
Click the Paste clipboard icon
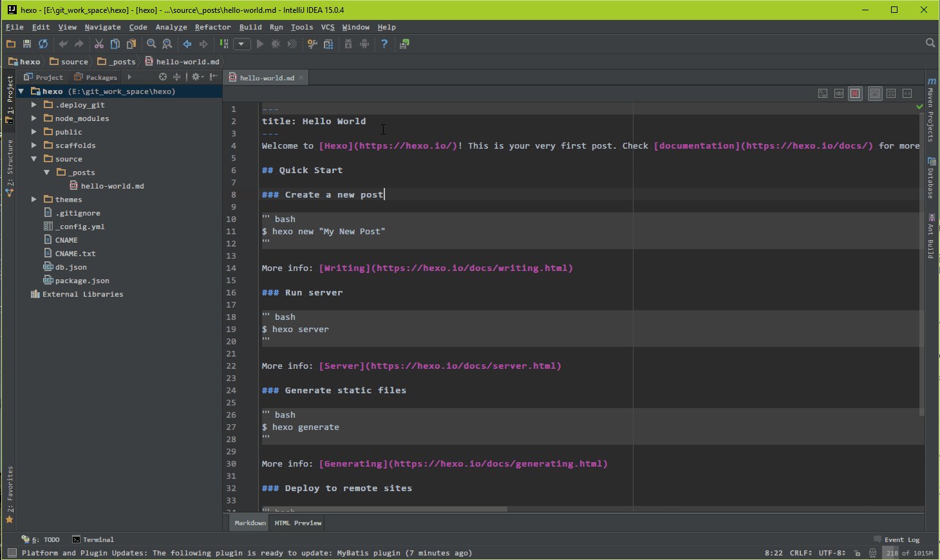(x=131, y=44)
